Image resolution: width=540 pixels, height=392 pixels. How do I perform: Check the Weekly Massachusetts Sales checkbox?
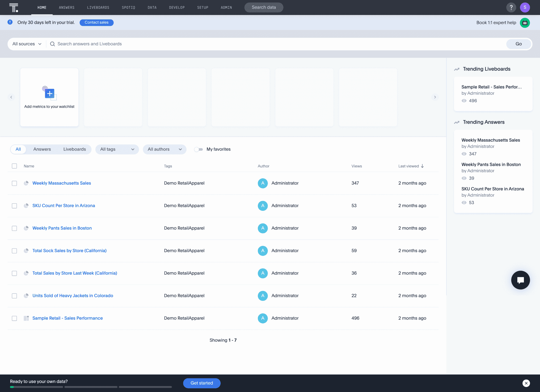click(x=14, y=183)
